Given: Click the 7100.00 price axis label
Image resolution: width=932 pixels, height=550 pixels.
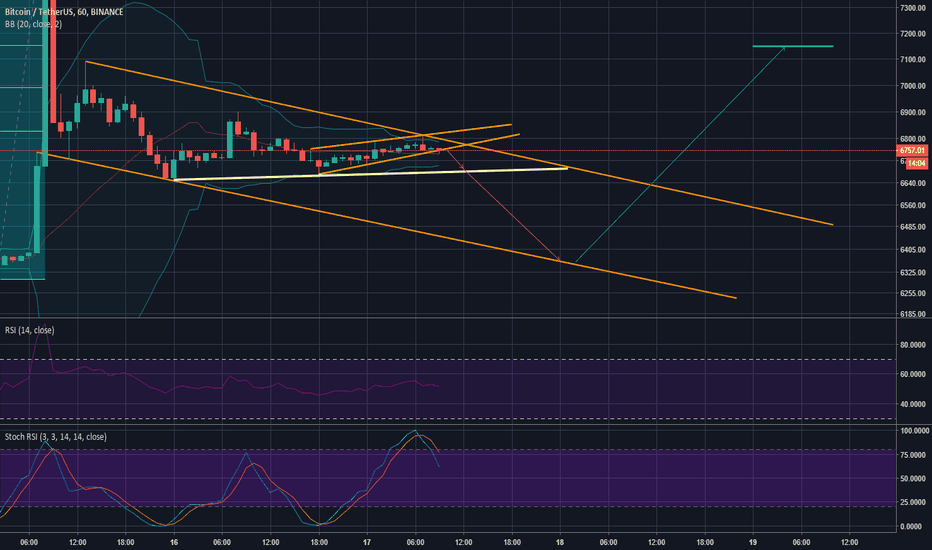Looking at the screenshot, I should click(x=912, y=59).
